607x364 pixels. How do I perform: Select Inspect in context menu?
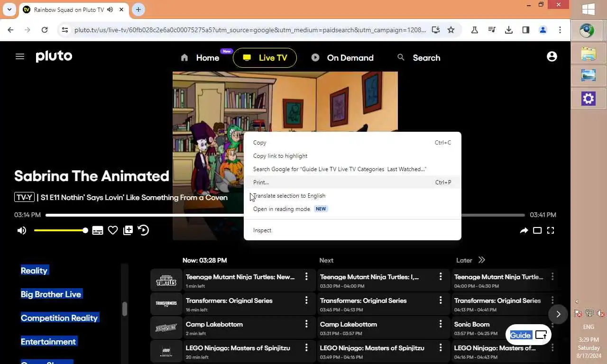pyautogui.click(x=352, y=230)
